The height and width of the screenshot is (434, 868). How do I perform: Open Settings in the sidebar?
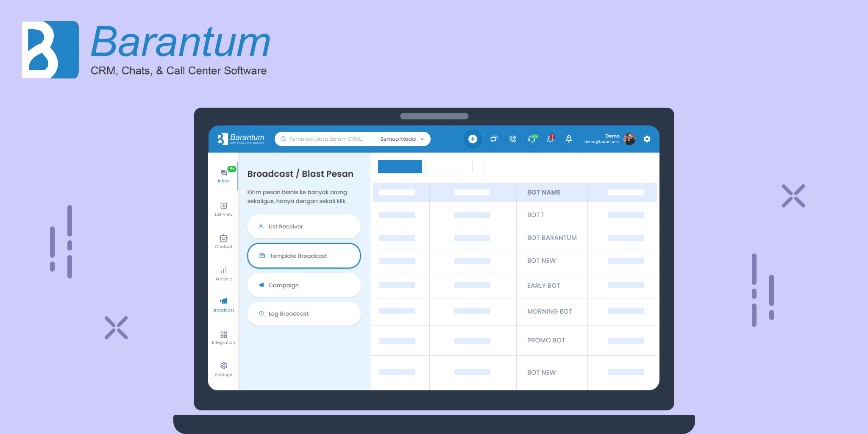(223, 369)
